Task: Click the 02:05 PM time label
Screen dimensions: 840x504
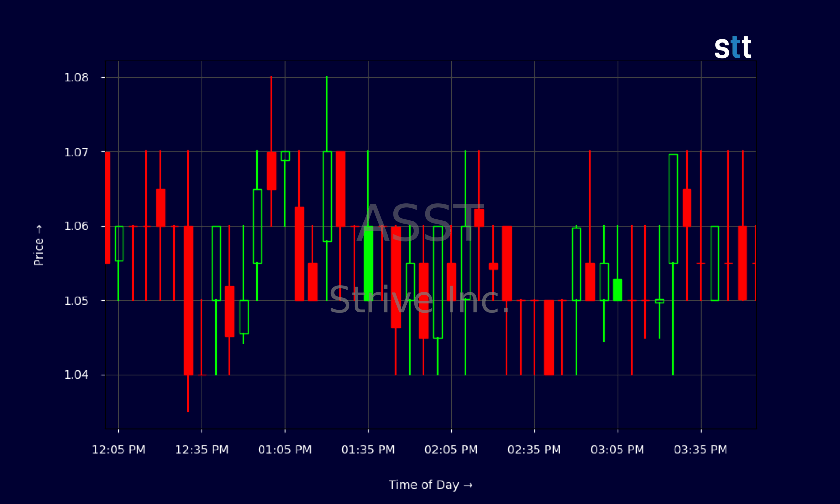Action: (451, 450)
